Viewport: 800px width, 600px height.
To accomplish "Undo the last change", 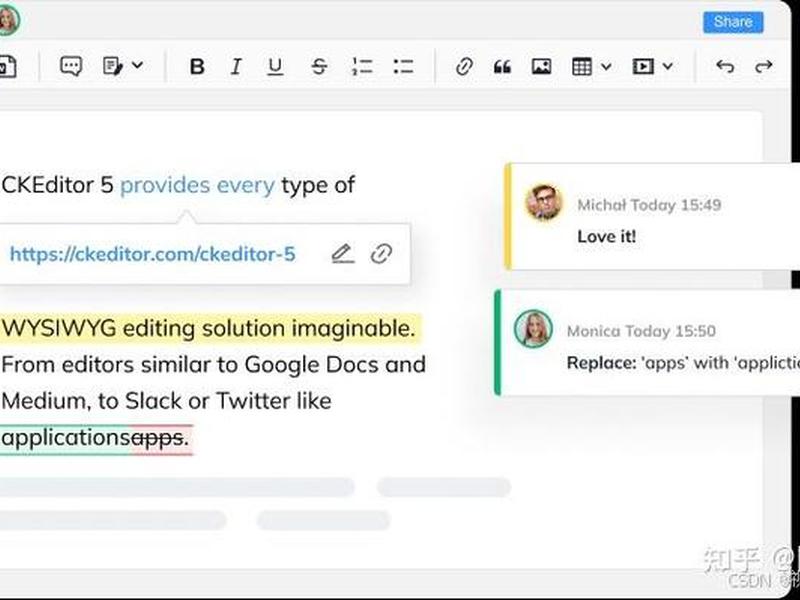I will point(724,66).
